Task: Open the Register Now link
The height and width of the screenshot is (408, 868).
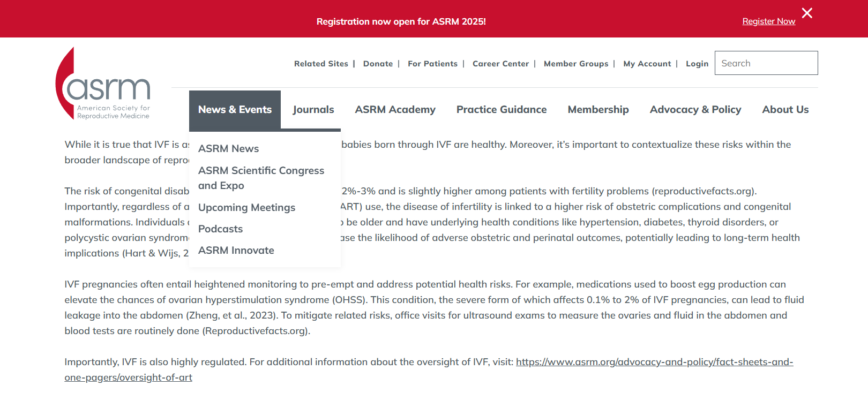Action: click(x=768, y=21)
